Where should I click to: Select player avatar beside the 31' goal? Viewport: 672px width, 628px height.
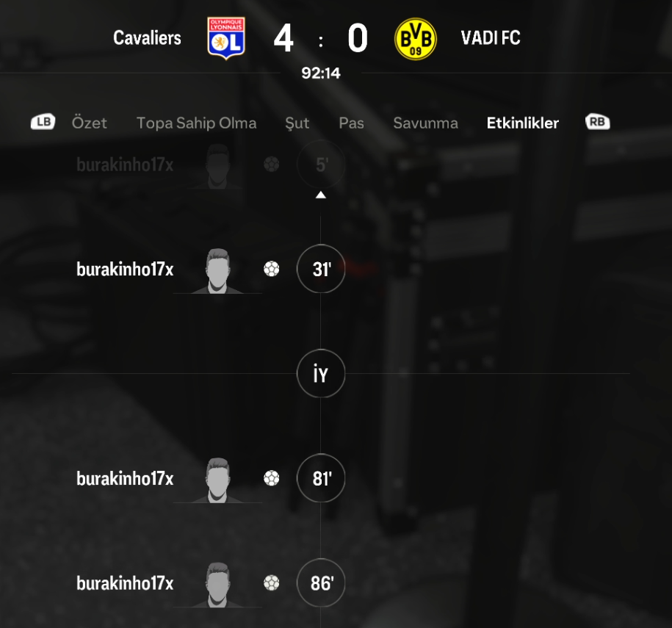click(x=217, y=271)
